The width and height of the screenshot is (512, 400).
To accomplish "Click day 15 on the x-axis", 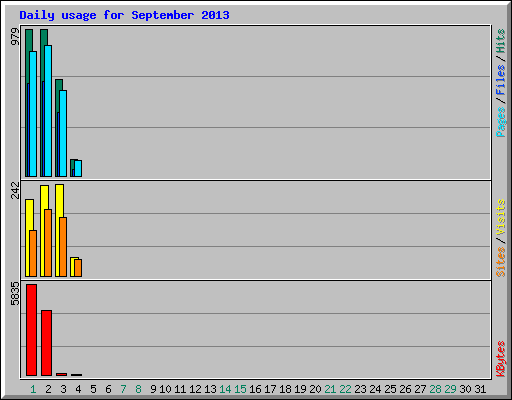I will [x=240, y=389].
